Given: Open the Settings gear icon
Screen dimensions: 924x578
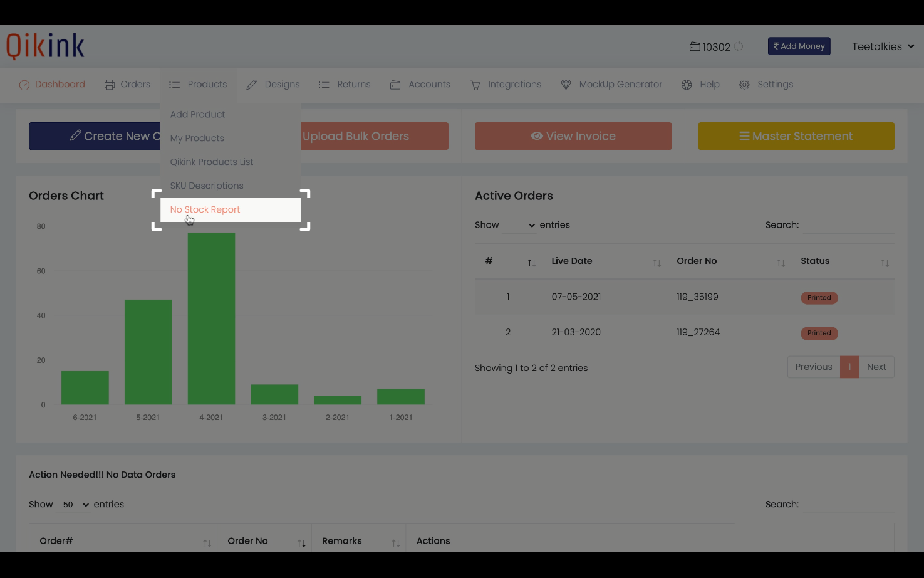Looking at the screenshot, I should (744, 84).
